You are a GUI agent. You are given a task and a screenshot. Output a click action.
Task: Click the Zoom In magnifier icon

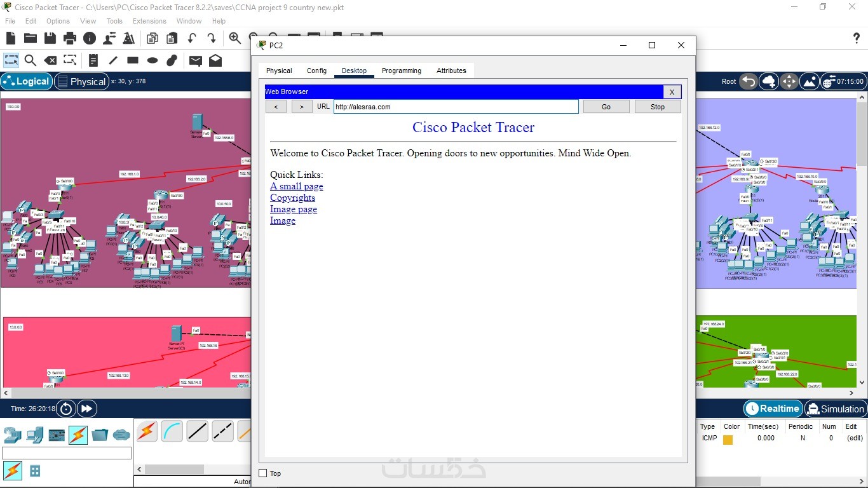coord(235,38)
